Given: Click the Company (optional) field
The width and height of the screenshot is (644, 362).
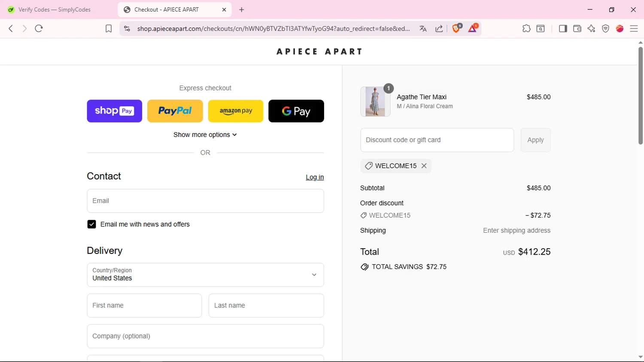Looking at the screenshot, I should pos(205,336).
